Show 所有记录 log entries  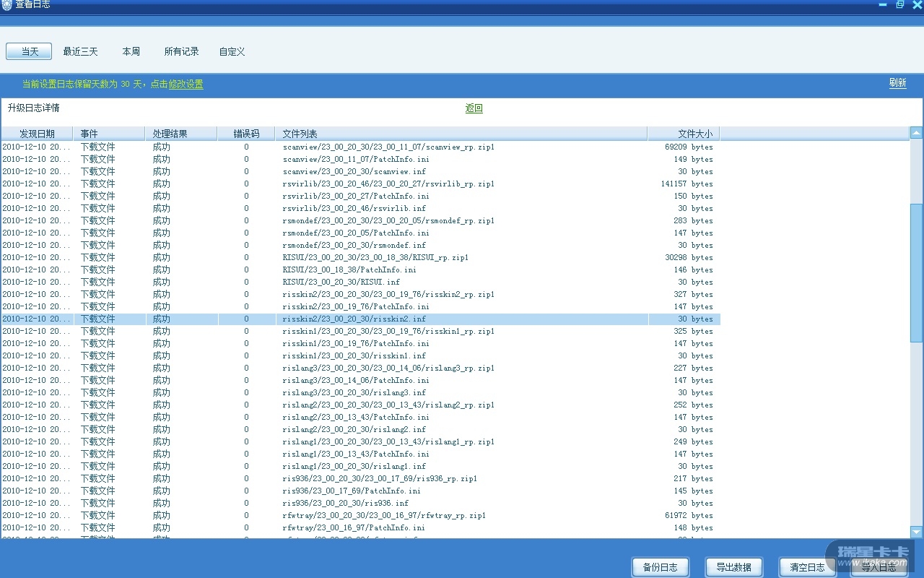[181, 51]
